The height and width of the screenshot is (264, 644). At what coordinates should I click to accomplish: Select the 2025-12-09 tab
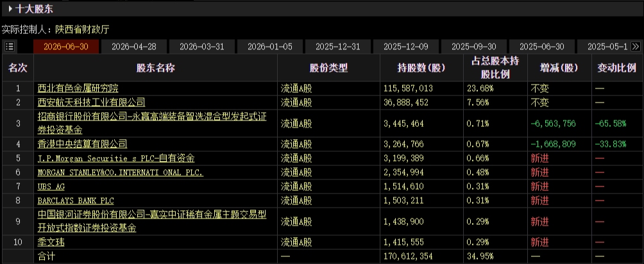click(x=406, y=46)
